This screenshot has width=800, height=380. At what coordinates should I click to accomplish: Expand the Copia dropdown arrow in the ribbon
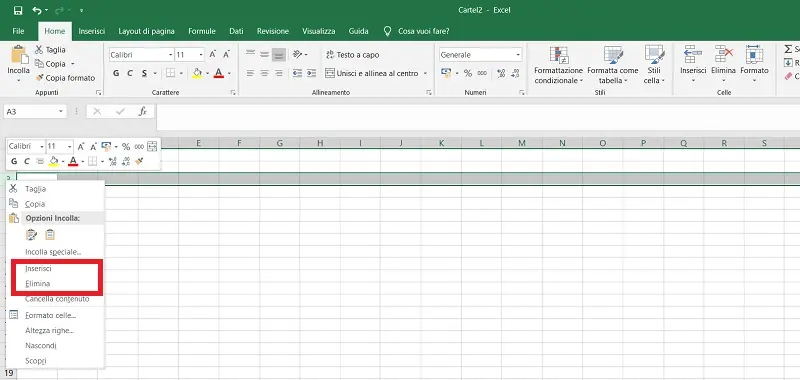(72, 64)
